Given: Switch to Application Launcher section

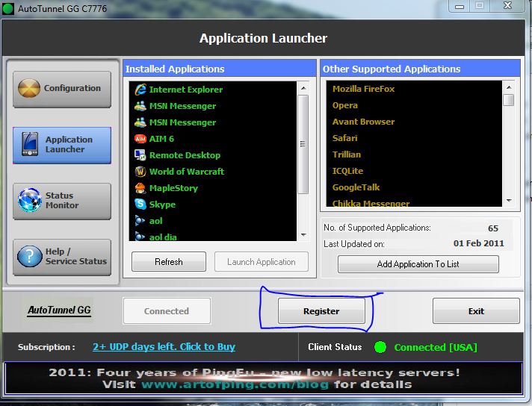Looking at the screenshot, I should point(62,146).
